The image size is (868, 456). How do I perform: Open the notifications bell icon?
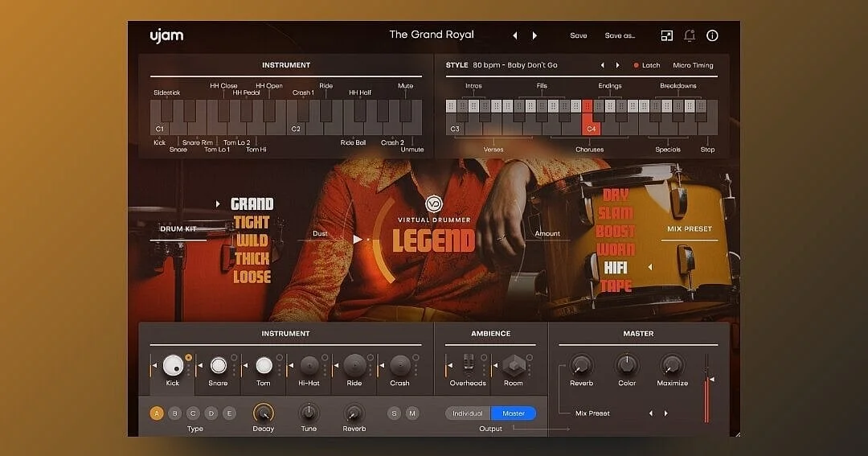(690, 35)
